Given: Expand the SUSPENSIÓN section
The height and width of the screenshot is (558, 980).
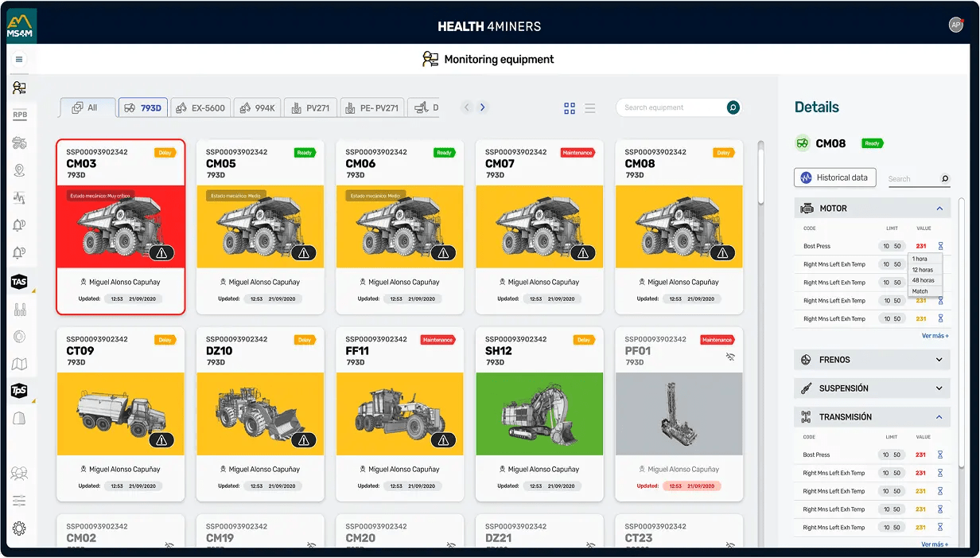Looking at the screenshot, I should click(x=939, y=388).
